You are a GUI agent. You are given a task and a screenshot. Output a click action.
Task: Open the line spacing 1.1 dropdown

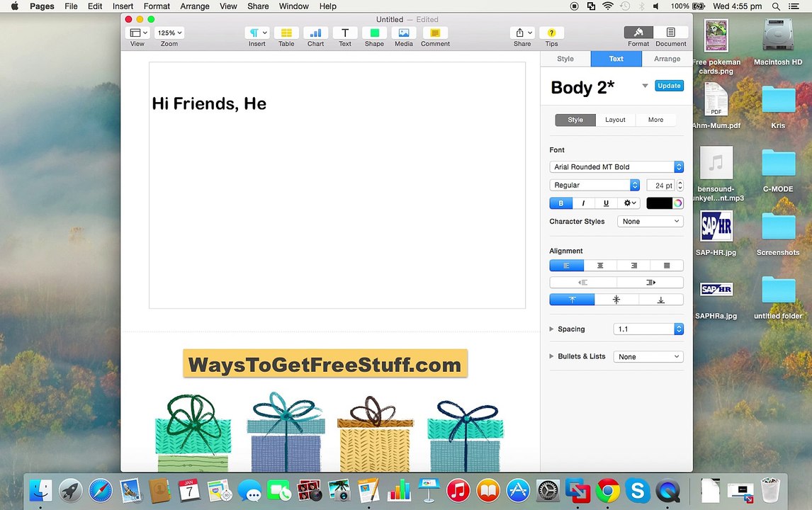(648, 329)
